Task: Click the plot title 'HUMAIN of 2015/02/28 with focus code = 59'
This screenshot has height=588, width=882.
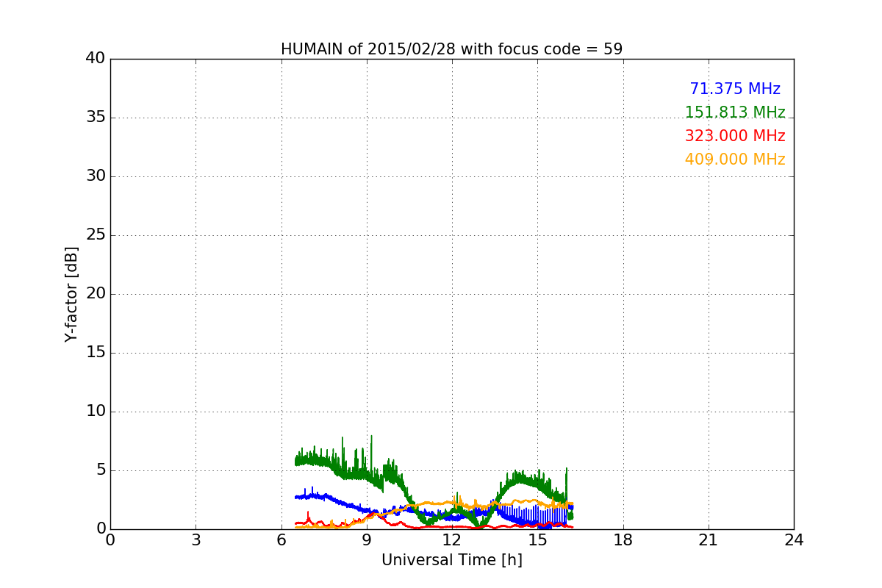Action: tap(451, 49)
